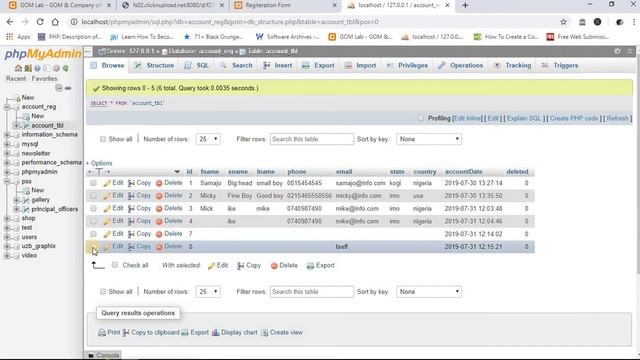Click the Display chart icon
Viewport: 640px width, 360px height.
click(x=216, y=333)
